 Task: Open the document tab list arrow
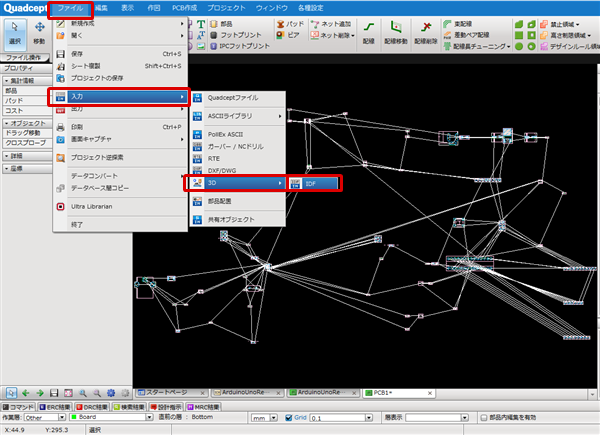click(592, 393)
